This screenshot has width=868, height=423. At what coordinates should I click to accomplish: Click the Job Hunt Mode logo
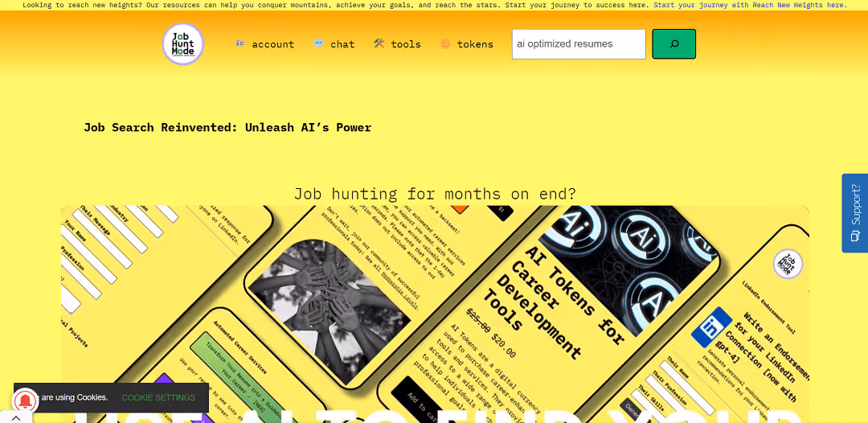183,43
